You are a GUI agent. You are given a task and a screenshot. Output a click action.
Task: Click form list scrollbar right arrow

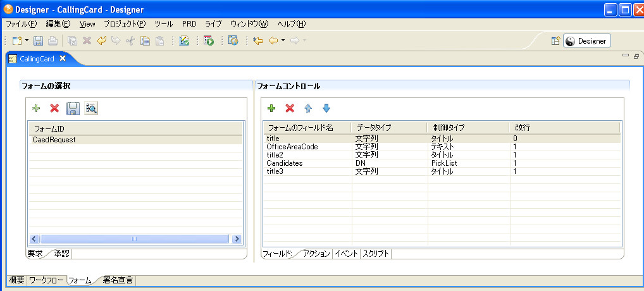pos(237,238)
